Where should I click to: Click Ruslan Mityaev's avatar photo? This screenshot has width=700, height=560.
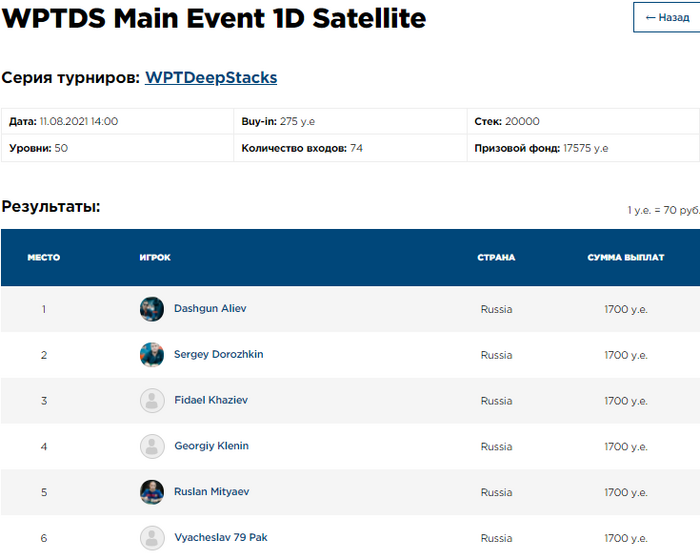point(152,492)
